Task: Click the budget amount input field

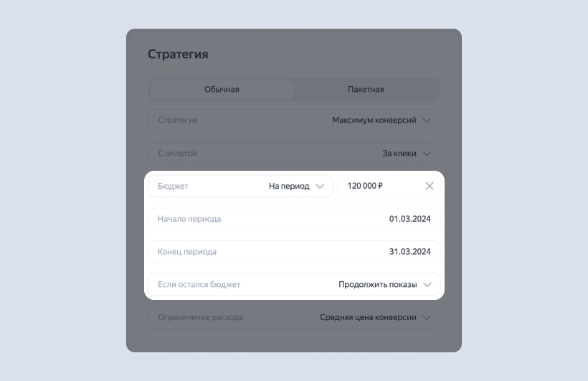Action: coord(380,186)
